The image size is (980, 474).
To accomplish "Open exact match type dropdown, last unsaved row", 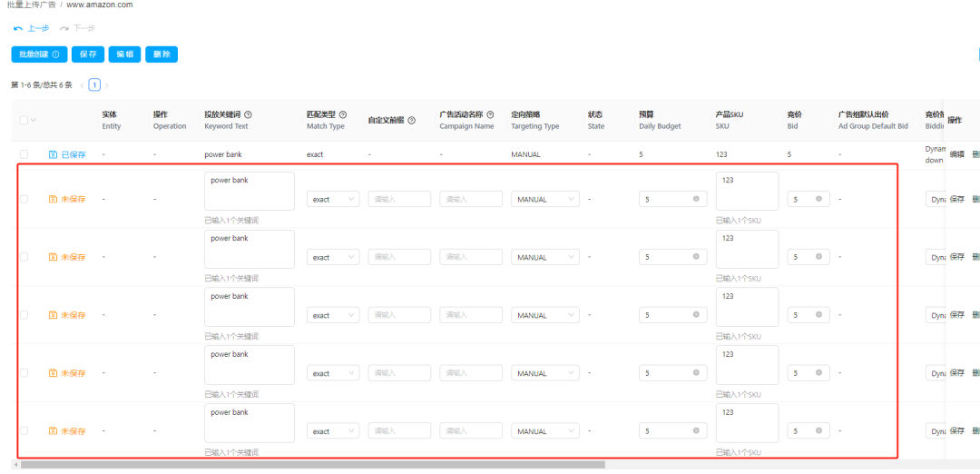I will coord(333,431).
